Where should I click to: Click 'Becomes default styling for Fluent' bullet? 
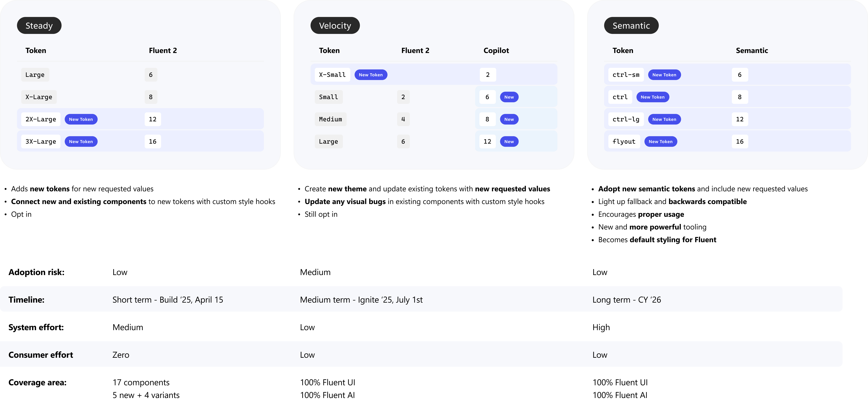click(657, 240)
